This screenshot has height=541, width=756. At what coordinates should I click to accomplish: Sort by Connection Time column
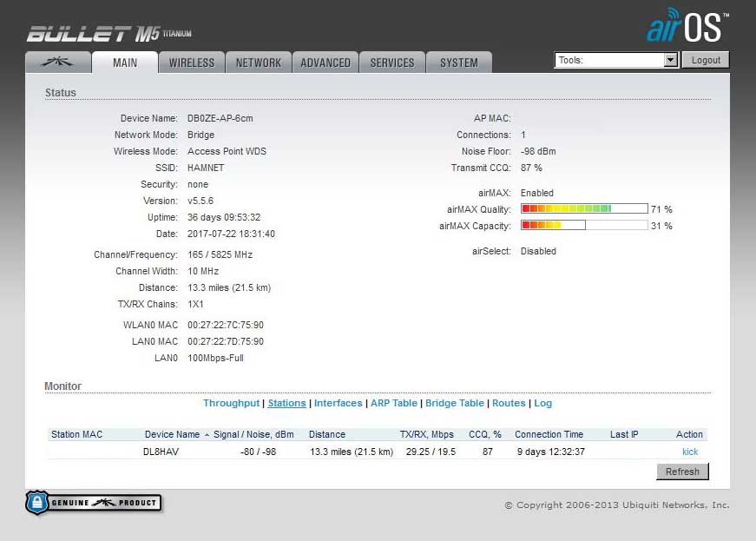(x=549, y=434)
